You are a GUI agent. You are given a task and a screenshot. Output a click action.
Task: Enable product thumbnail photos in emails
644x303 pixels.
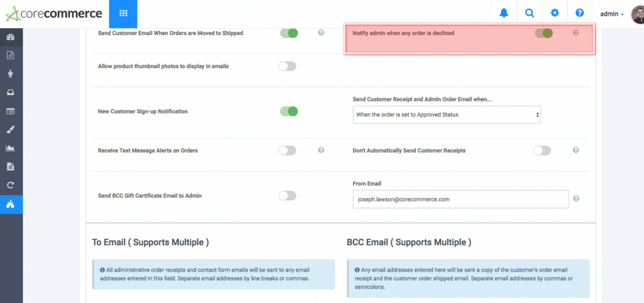click(287, 66)
